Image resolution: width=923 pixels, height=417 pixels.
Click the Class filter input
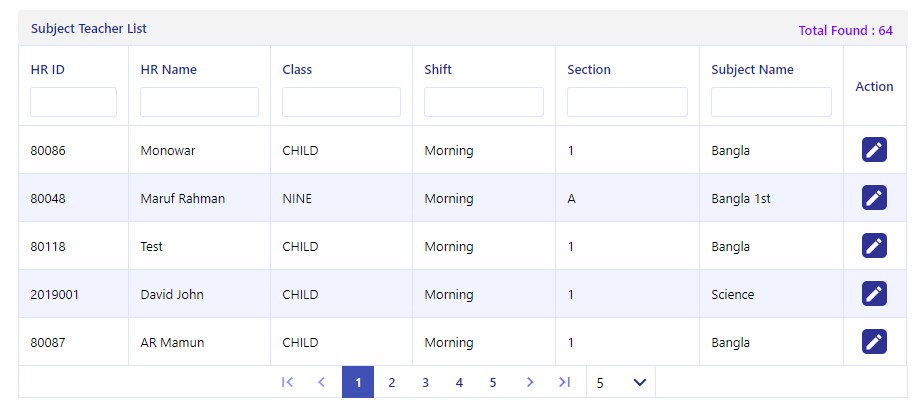pyautogui.click(x=341, y=102)
